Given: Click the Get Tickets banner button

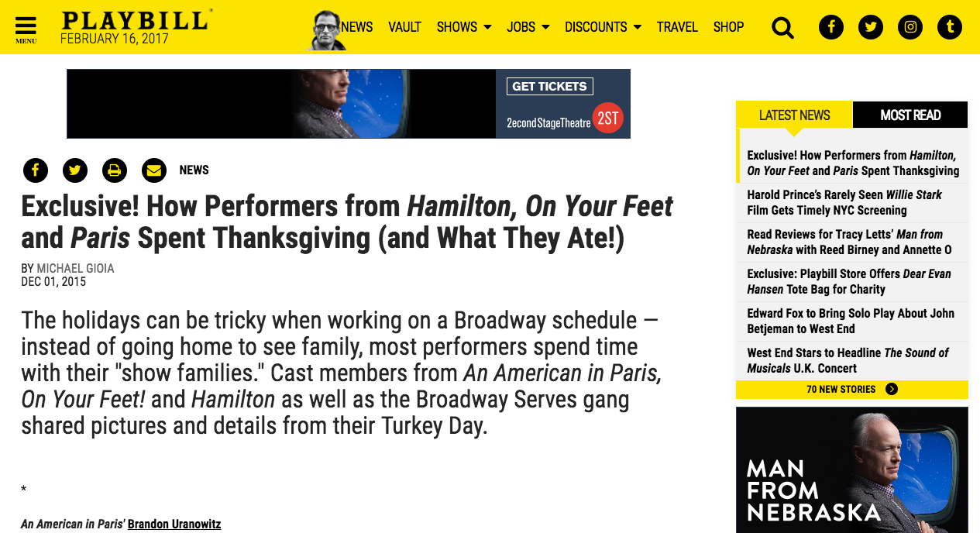Looking at the screenshot, I should pyautogui.click(x=549, y=87).
